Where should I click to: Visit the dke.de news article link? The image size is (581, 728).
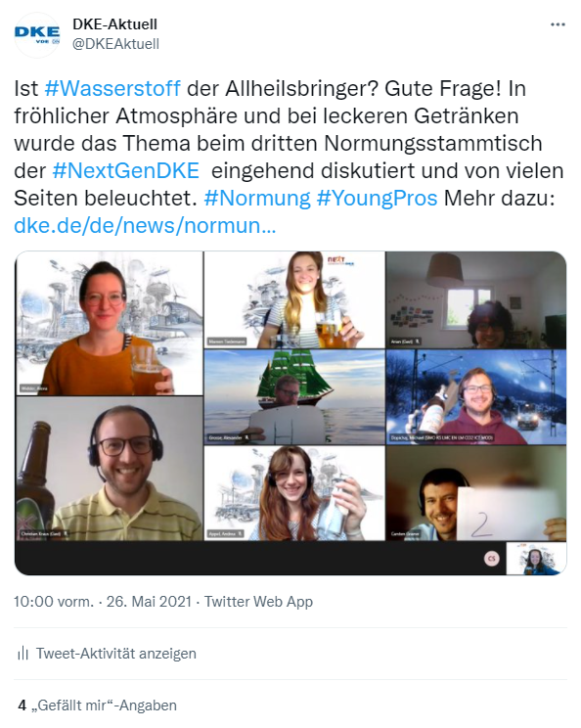pyautogui.click(x=145, y=225)
